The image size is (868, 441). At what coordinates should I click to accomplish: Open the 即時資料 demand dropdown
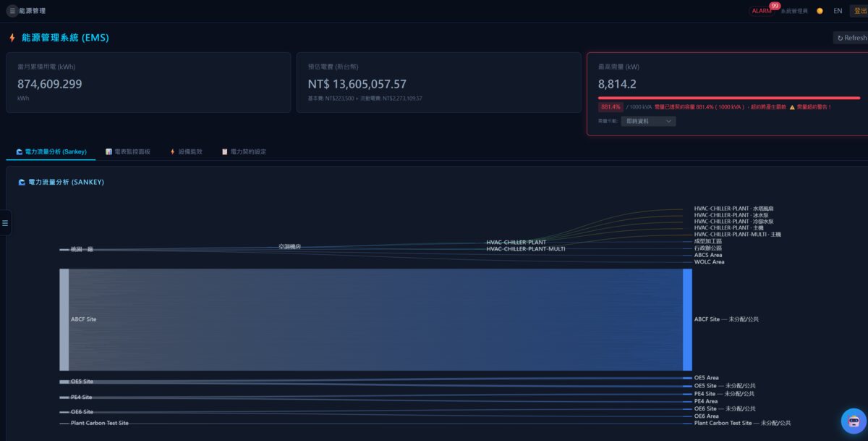648,121
